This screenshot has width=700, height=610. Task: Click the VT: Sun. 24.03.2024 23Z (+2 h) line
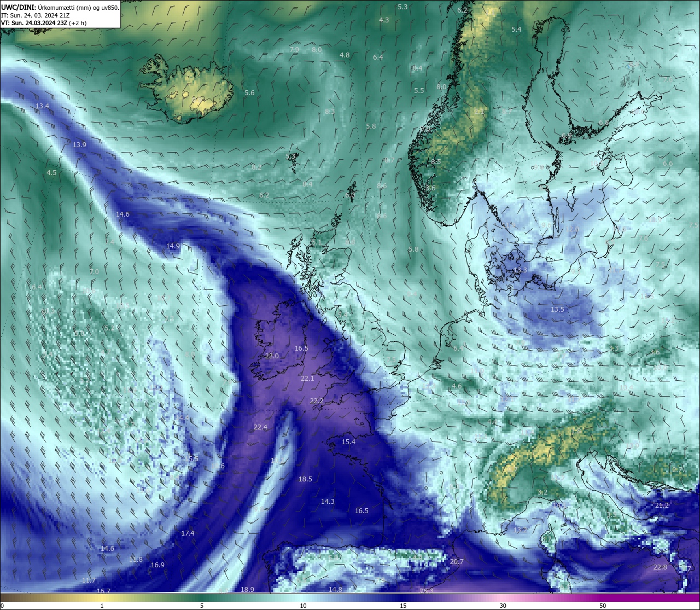(44, 23)
